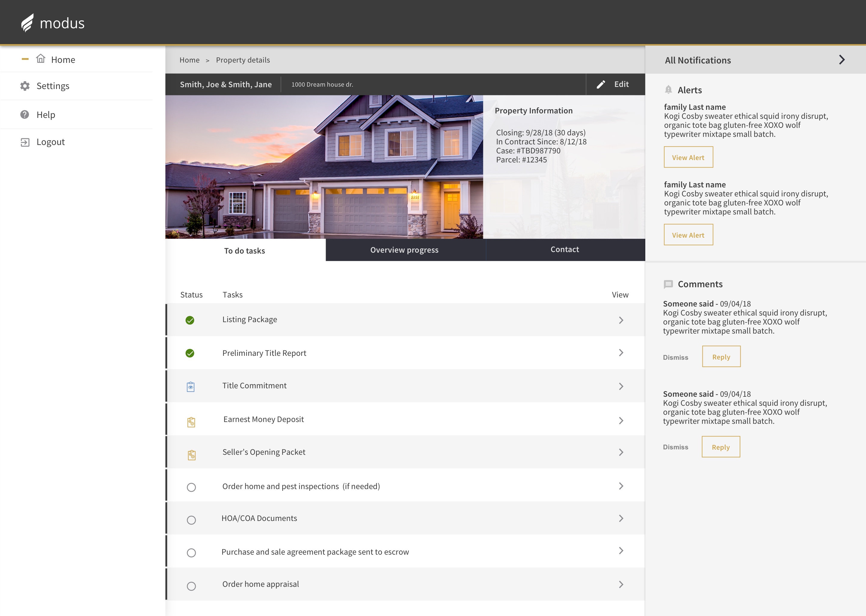This screenshot has height=616, width=866.
Task: Open Home in the sidebar menu
Action: (63, 60)
